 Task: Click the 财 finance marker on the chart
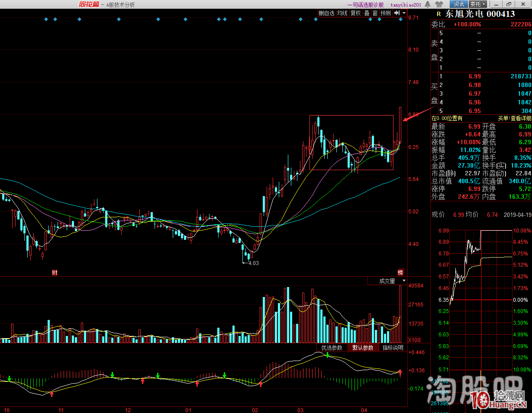[55, 272]
